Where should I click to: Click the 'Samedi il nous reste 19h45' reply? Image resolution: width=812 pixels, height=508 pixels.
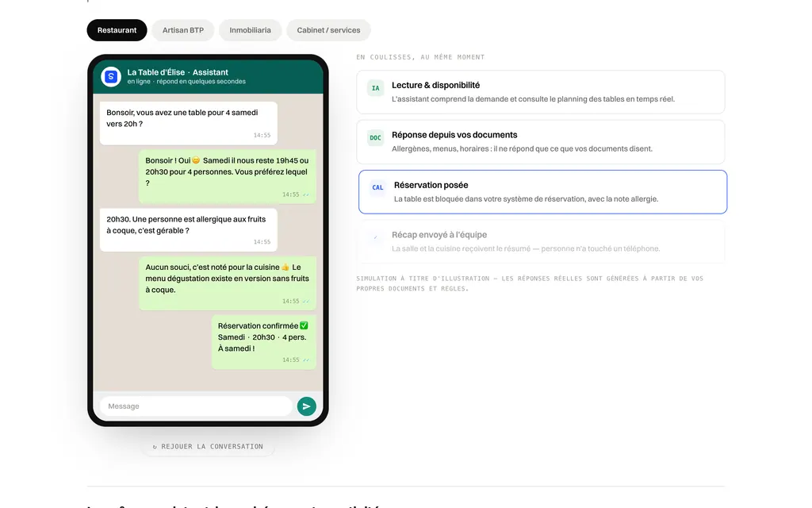point(228,177)
